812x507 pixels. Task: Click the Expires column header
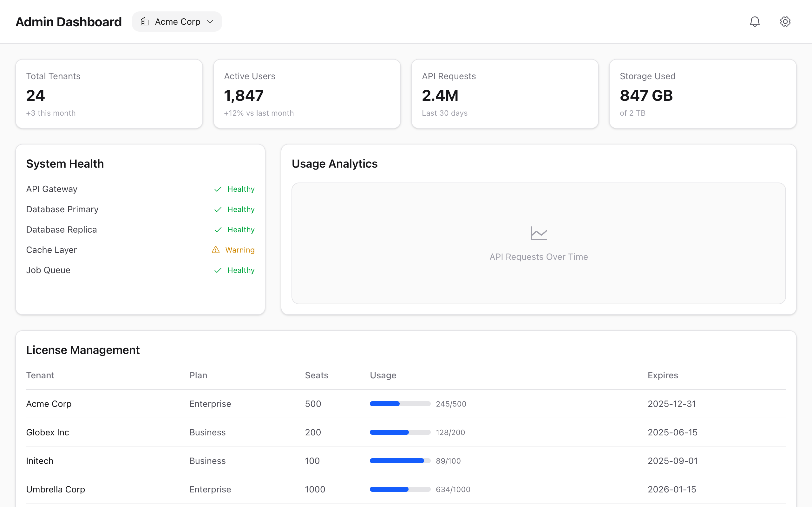pos(663,375)
